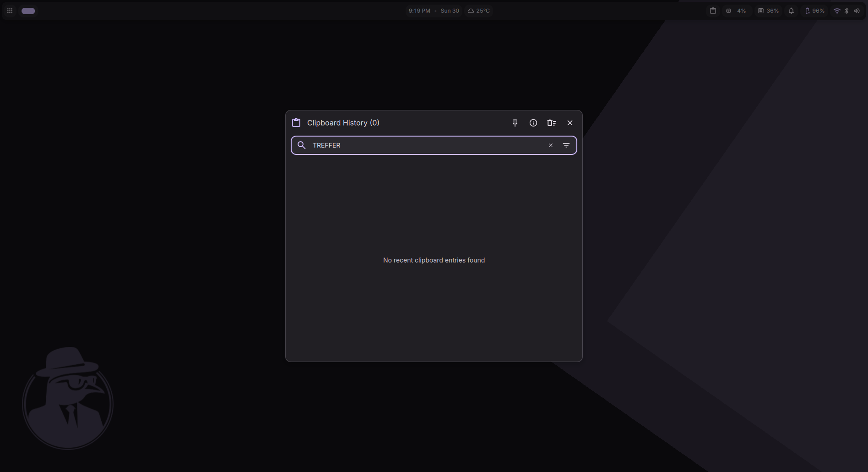
Task: Open the volume speaker icon
Action: pyautogui.click(x=856, y=11)
